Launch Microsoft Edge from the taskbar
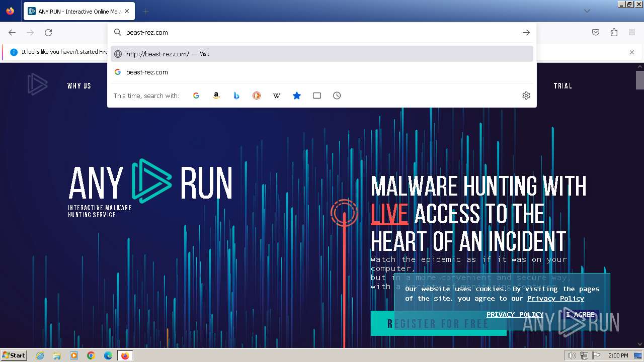 (108, 355)
